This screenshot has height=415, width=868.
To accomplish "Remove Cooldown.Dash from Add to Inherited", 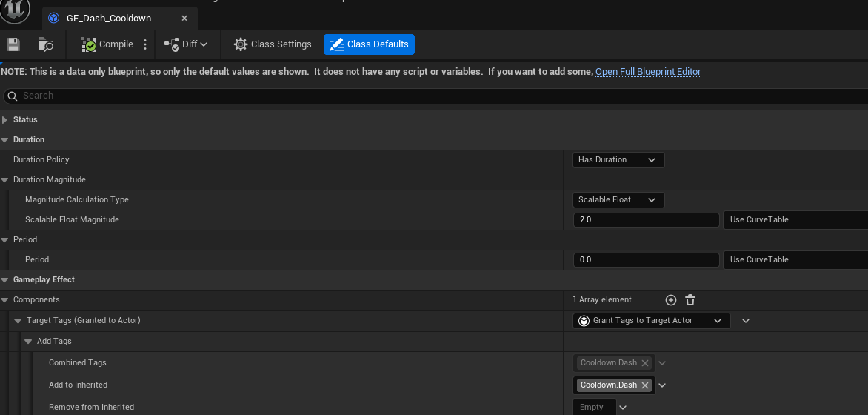I will click(645, 385).
